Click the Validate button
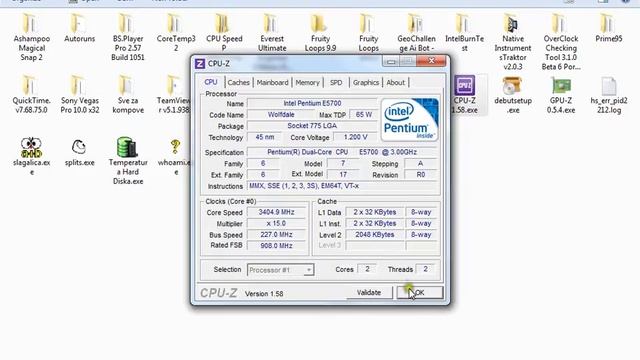Viewport: 640px width, 360px height. pyautogui.click(x=369, y=293)
